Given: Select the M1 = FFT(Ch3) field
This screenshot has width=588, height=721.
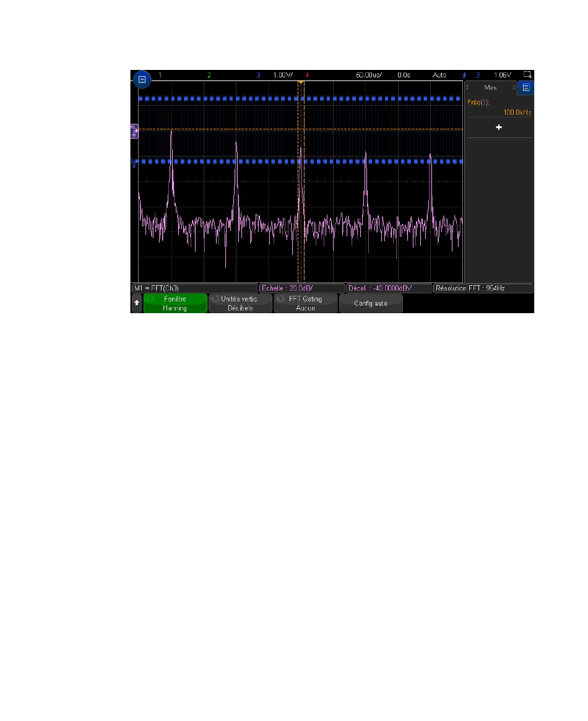Looking at the screenshot, I should point(195,288).
